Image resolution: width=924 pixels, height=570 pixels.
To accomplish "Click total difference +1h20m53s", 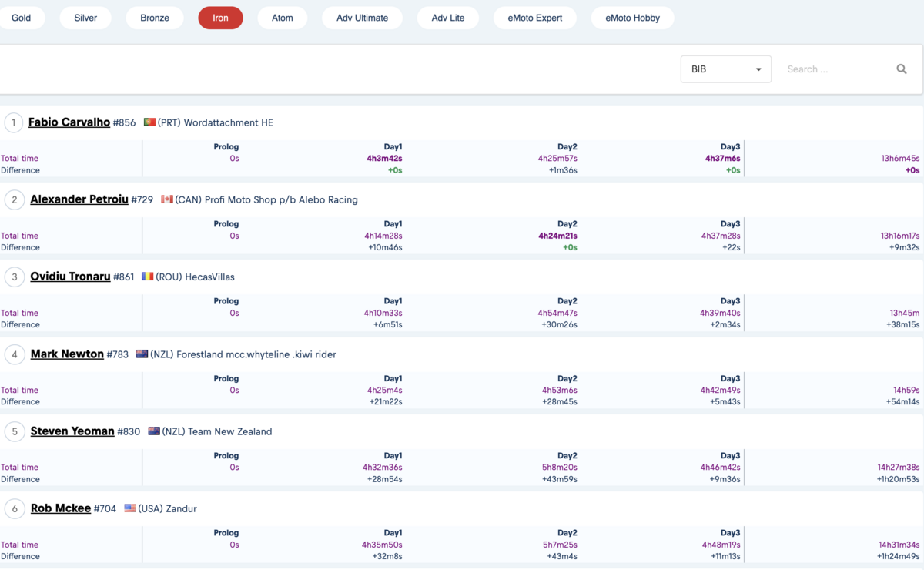I will pyautogui.click(x=899, y=479).
